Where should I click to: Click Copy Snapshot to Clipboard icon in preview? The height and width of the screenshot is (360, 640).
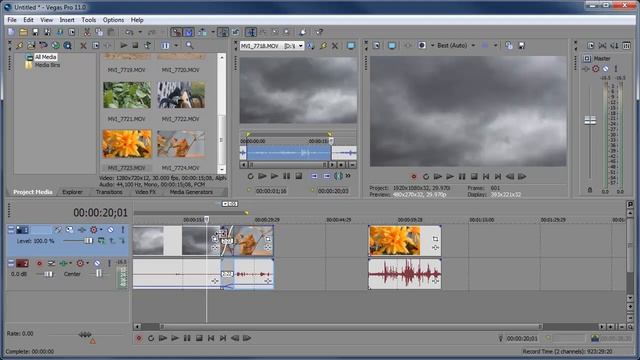click(x=509, y=45)
